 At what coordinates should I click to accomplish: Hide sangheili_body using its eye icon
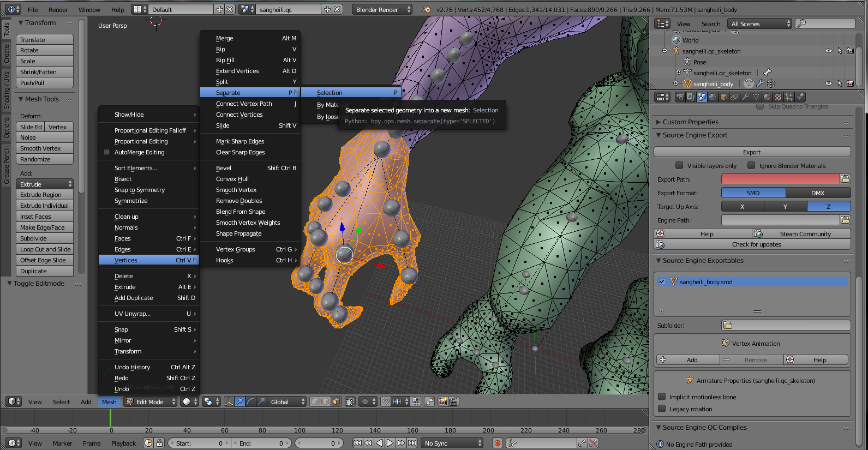click(x=828, y=83)
